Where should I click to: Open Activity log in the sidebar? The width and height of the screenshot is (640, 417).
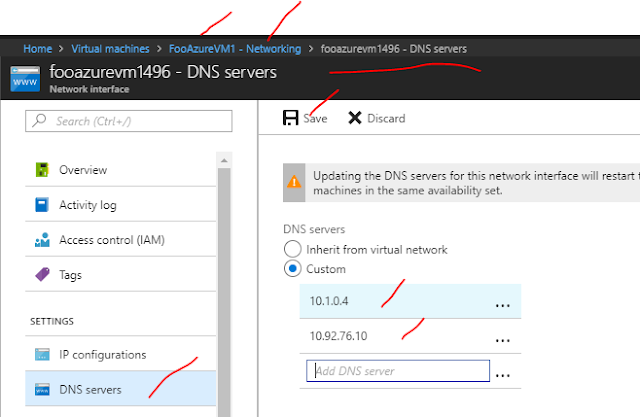pyautogui.click(x=120, y=204)
